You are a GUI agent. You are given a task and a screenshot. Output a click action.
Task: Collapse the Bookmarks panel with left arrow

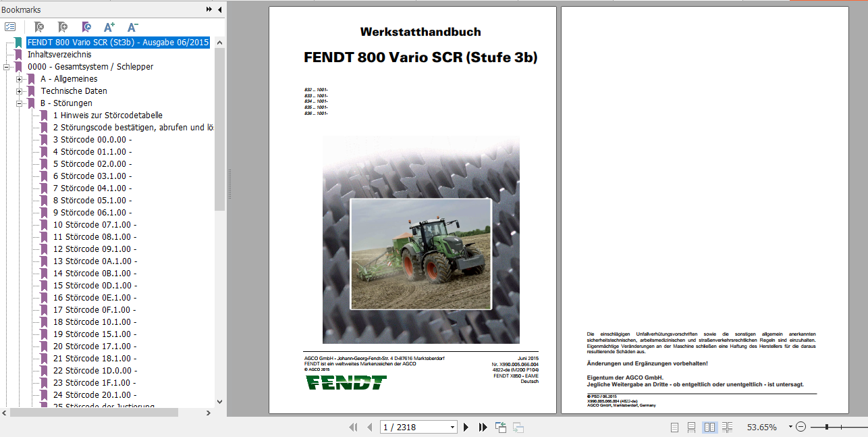tap(220, 9)
